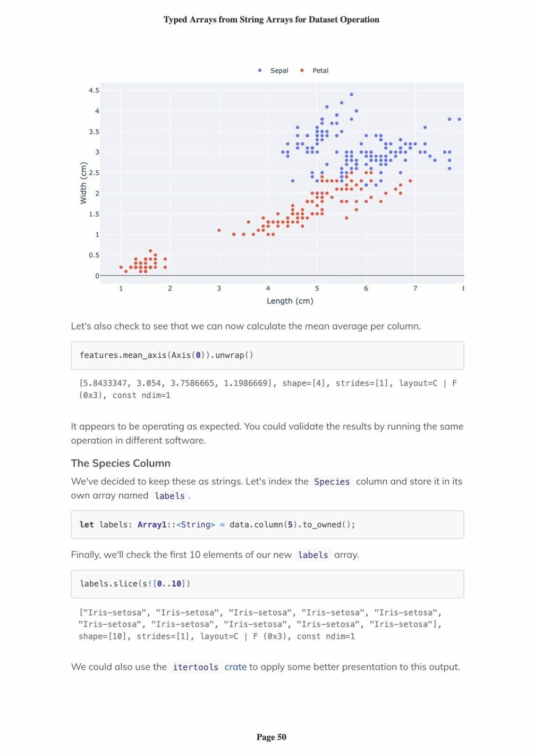Click the isolated Petal point at length 3
This screenshot has width=534, height=756.
pyautogui.click(x=219, y=230)
